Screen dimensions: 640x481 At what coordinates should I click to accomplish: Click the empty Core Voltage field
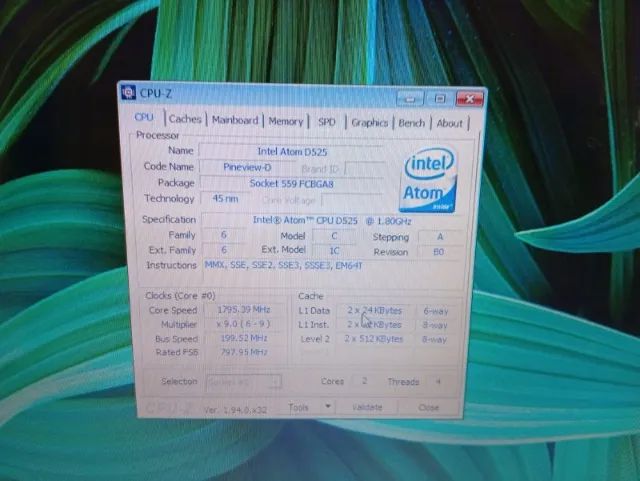click(352, 201)
